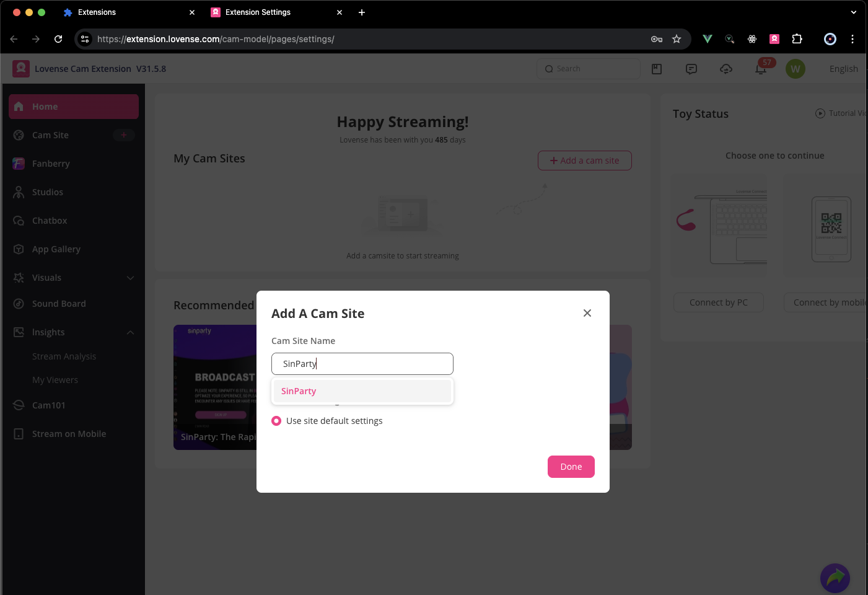Select Use site default settings radio button

pyautogui.click(x=276, y=421)
